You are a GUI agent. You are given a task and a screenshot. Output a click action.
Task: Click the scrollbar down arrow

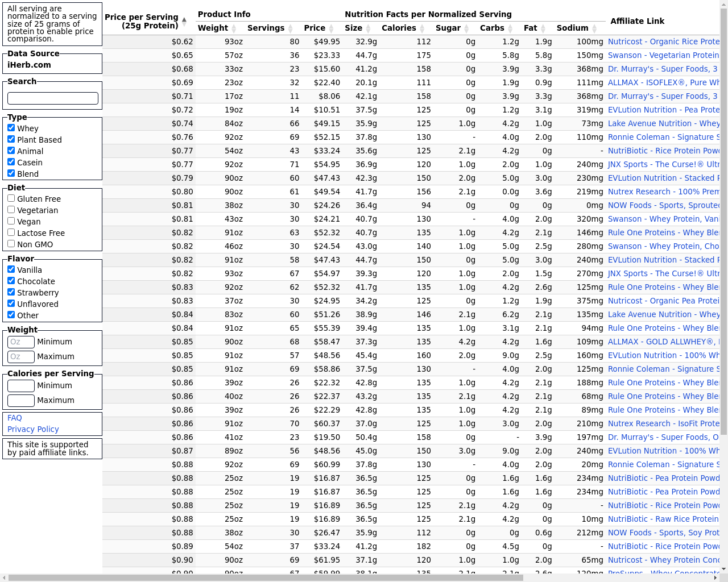(x=723, y=569)
